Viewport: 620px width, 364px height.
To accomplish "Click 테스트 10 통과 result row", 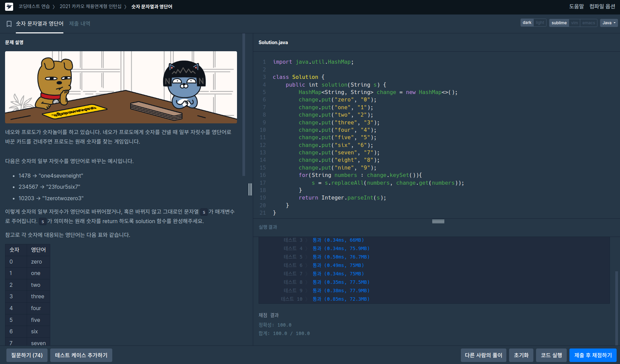I will point(325,299).
